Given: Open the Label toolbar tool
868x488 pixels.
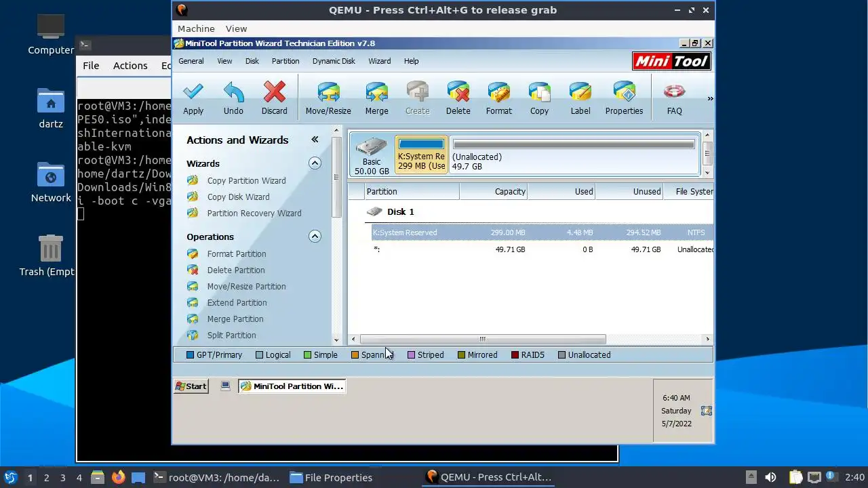Looking at the screenshot, I should point(580,98).
